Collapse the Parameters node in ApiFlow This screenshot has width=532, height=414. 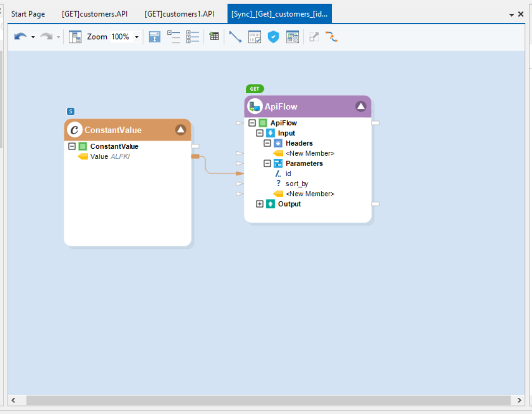click(x=268, y=163)
